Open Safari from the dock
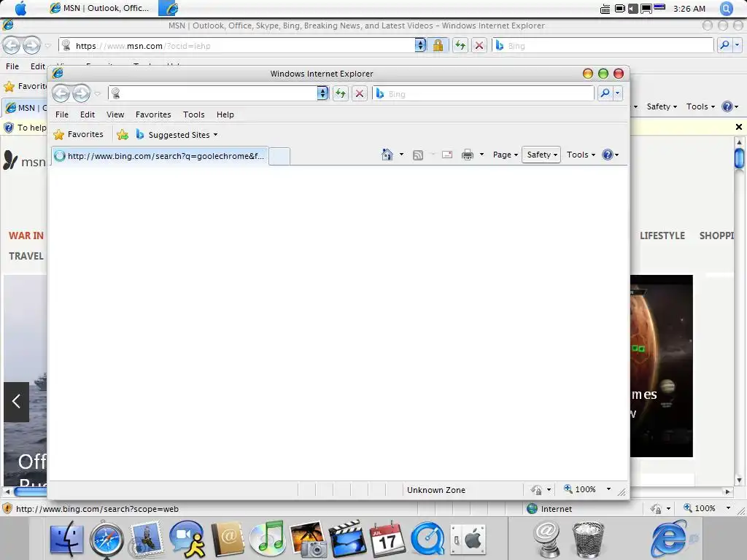Image resolution: width=747 pixels, height=560 pixels. point(107,539)
